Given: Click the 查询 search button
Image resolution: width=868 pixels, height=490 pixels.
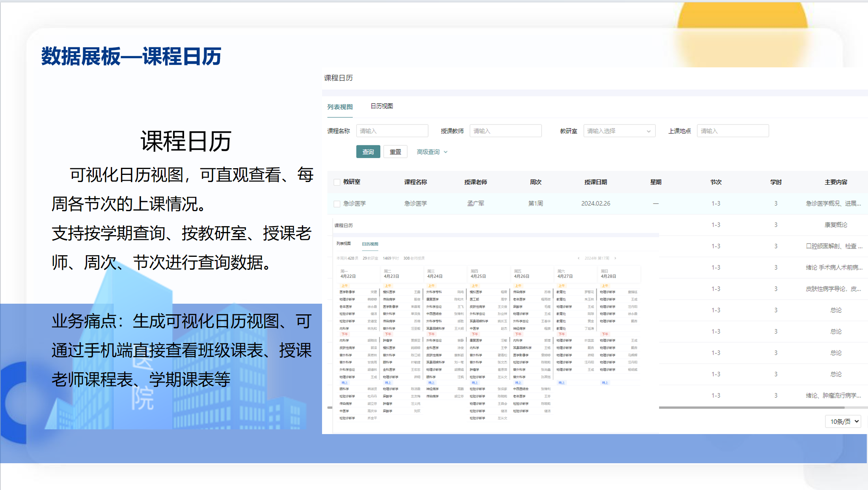Looking at the screenshot, I should coord(368,152).
